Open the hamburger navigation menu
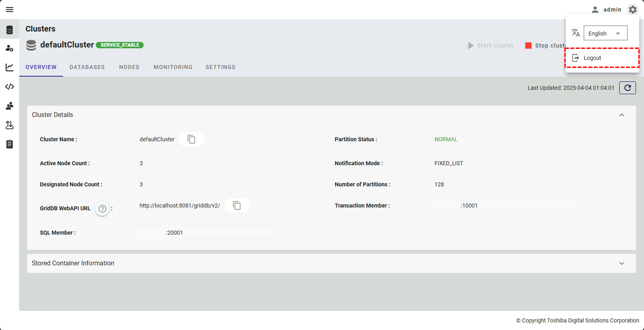644x330 pixels. point(10,10)
